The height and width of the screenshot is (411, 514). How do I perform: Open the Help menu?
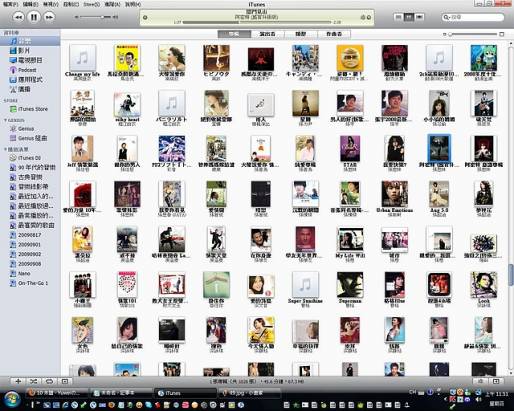click(133, 4)
